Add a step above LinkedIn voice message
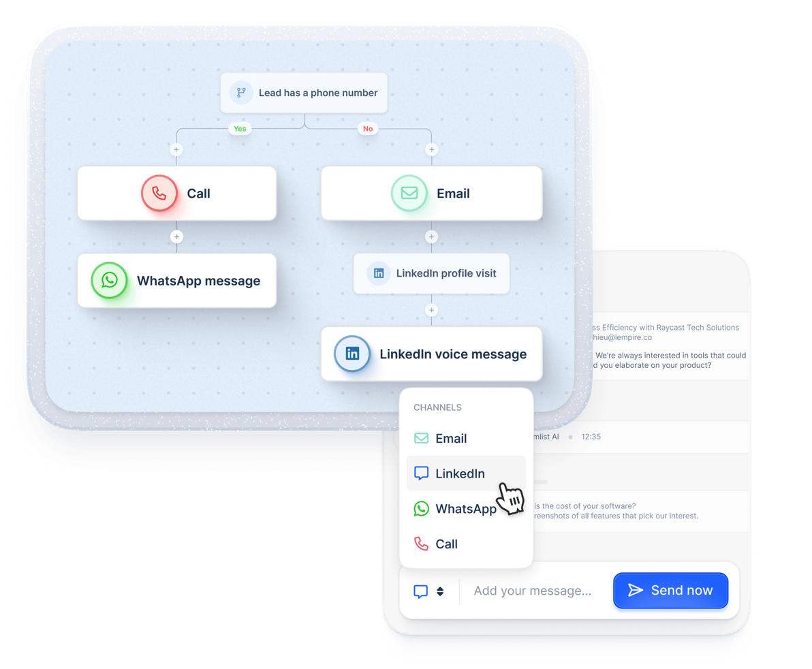 coord(431,310)
